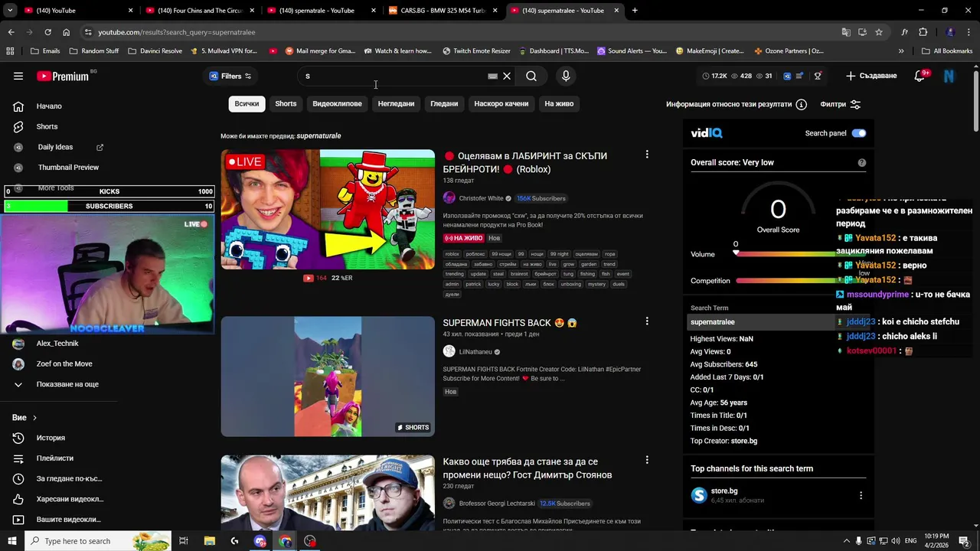Click into the YouTube search field
Image resolution: width=980 pixels, height=551 pixels.
pyautogui.click(x=394, y=76)
